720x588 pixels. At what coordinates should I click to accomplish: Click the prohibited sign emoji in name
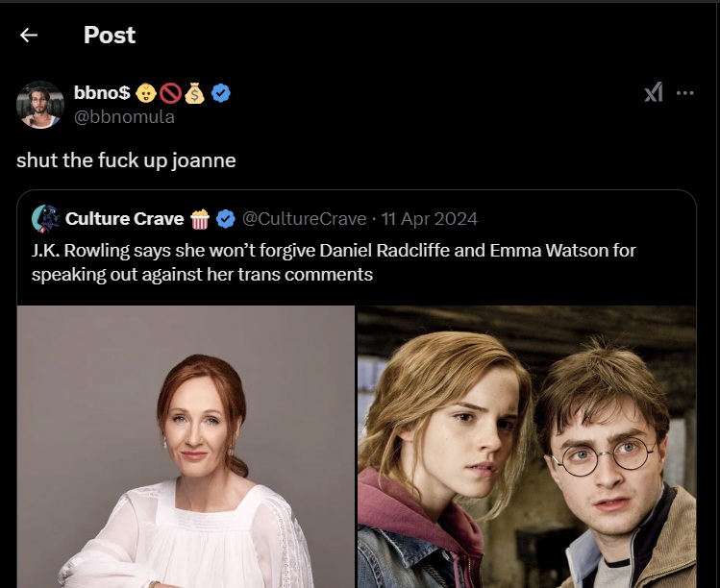point(170,93)
